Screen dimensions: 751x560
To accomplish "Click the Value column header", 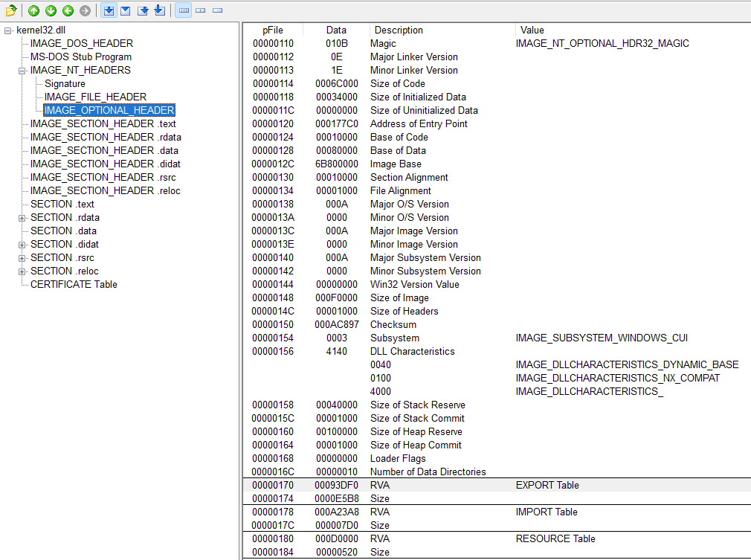I will (x=532, y=30).
